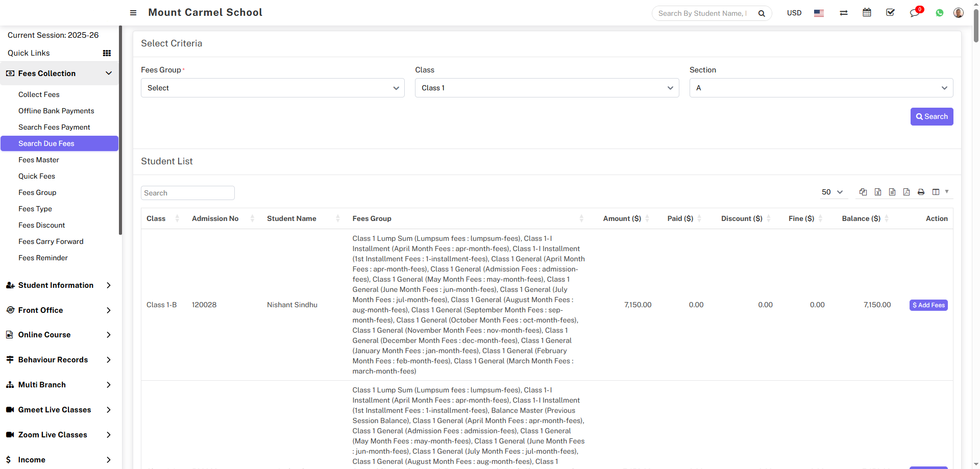This screenshot has height=469, width=980.
Task: Click the US flag language icon
Action: click(x=819, y=13)
